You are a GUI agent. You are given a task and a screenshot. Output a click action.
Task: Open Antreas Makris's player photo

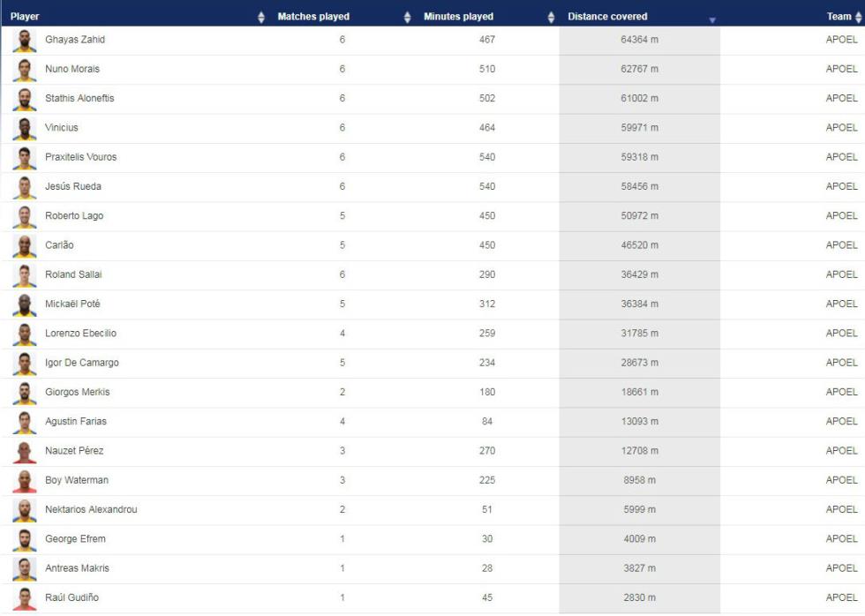pyautogui.click(x=25, y=569)
